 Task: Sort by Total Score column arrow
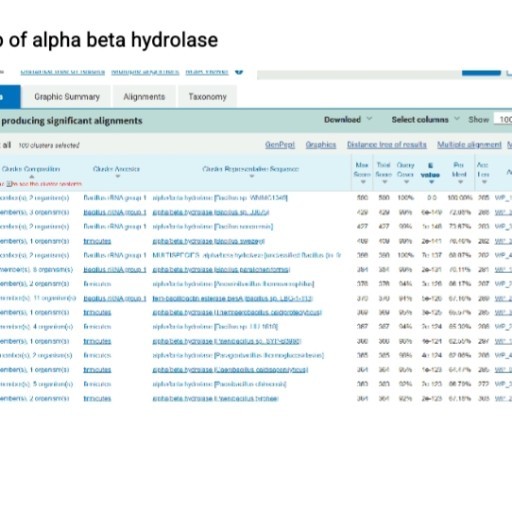tap(385, 182)
